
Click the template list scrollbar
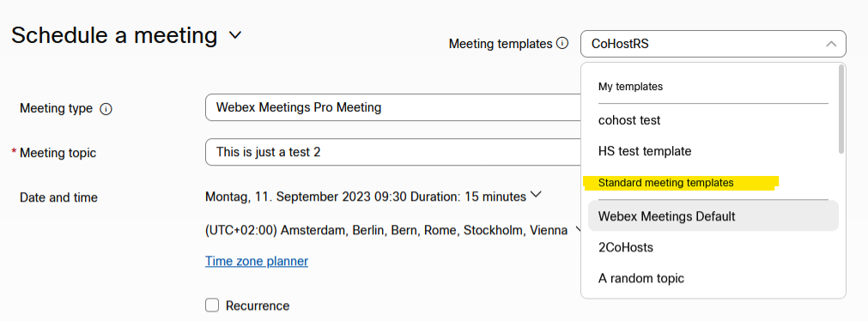[x=841, y=110]
